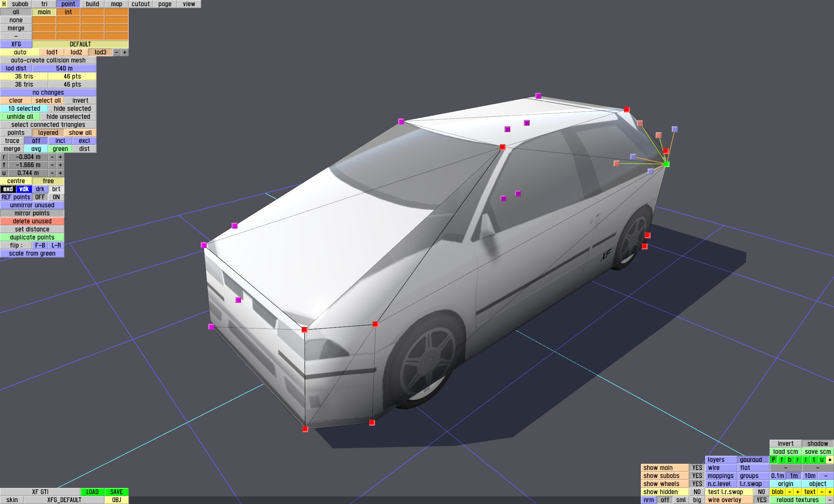Decrease text size with minus button
The height and width of the screenshot is (504, 834).
pos(822,492)
